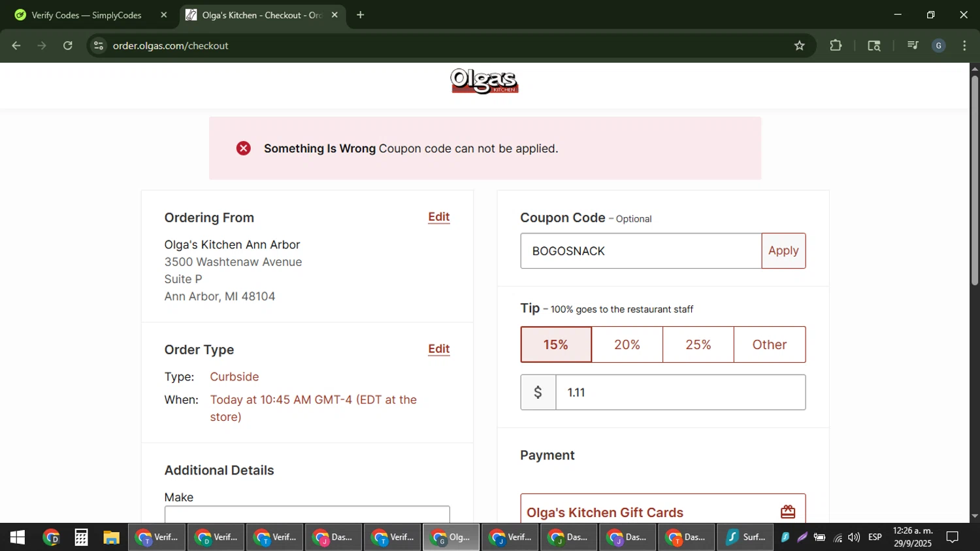This screenshot has height=551, width=980.
Task: Open the Windows notification center
Action: [x=953, y=537]
